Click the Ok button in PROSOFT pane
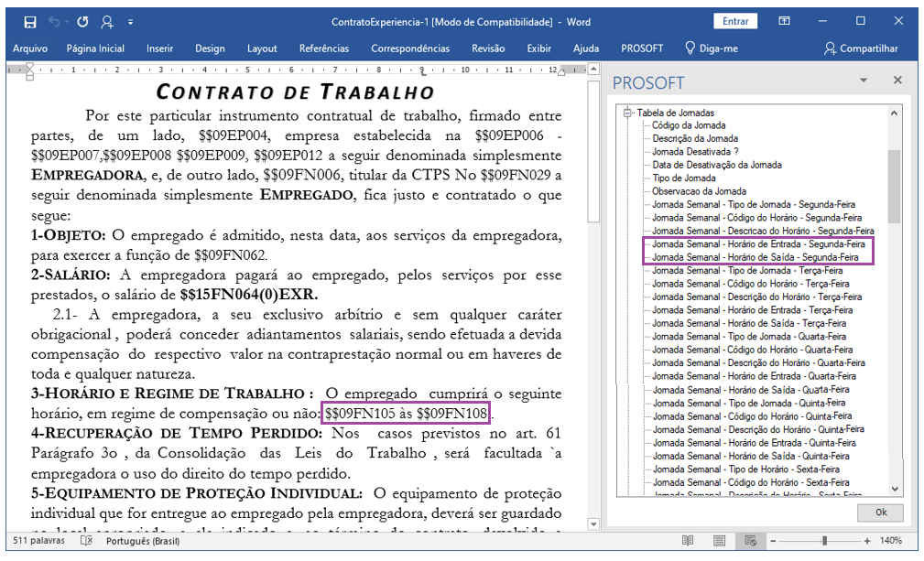Image resolution: width=924 pixels, height=561 pixels. tap(880, 512)
